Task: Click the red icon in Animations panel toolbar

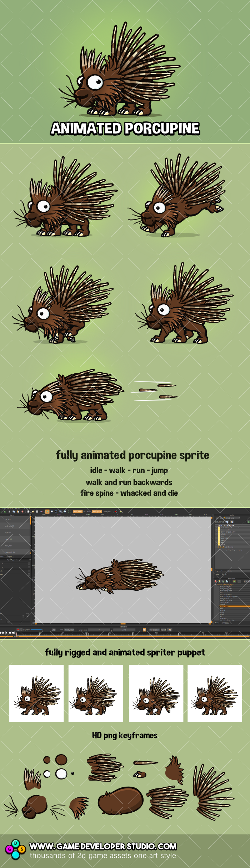Action: point(215,581)
